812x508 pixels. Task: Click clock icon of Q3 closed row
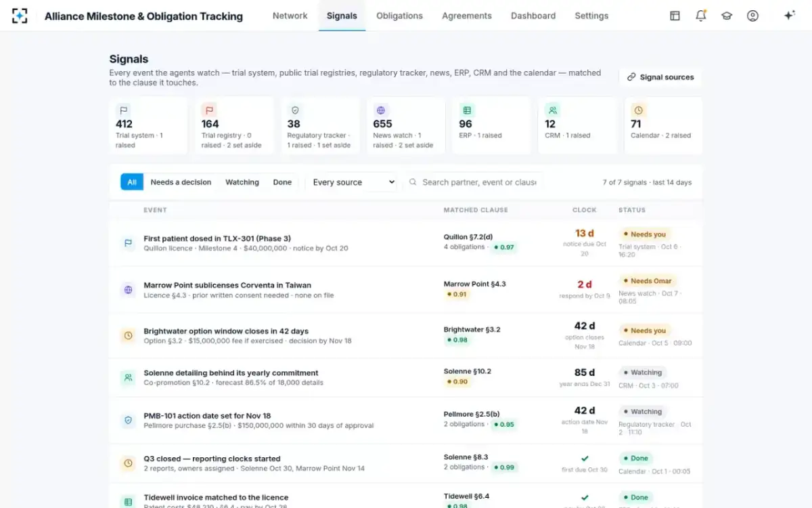128,463
